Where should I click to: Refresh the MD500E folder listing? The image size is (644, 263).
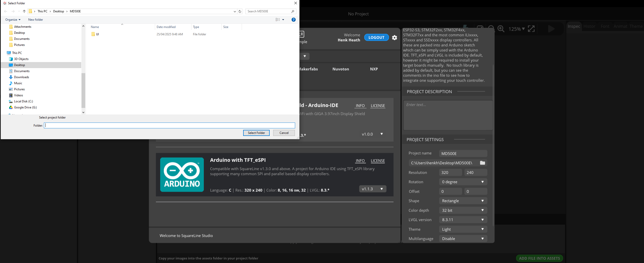coord(240,11)
